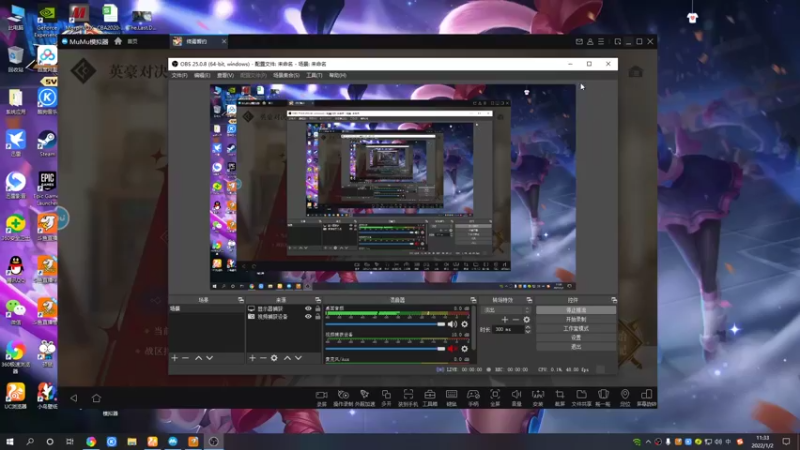The width and height of the screenshot is (800, 450).
Task: Click the Start Recording button in OBS
Action: coord(576,319)
